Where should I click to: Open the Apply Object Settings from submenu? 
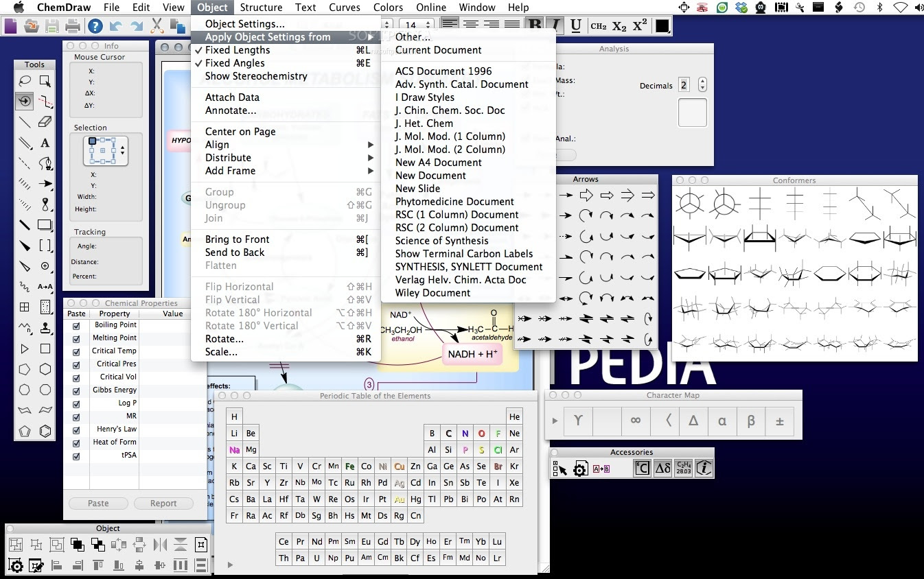pos(286,37)
